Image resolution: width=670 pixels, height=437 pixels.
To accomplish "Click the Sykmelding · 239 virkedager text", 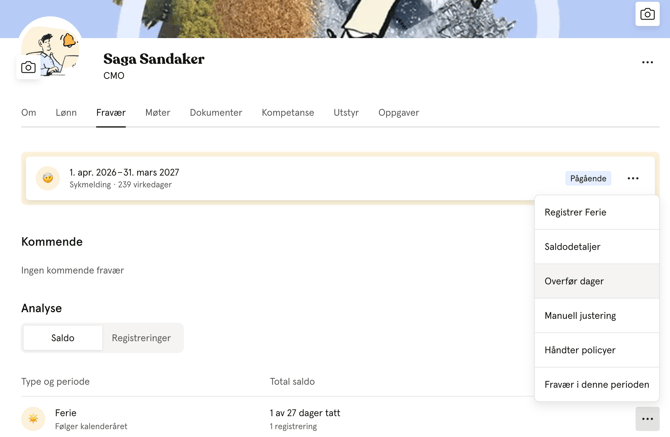I will click(120, 185).
